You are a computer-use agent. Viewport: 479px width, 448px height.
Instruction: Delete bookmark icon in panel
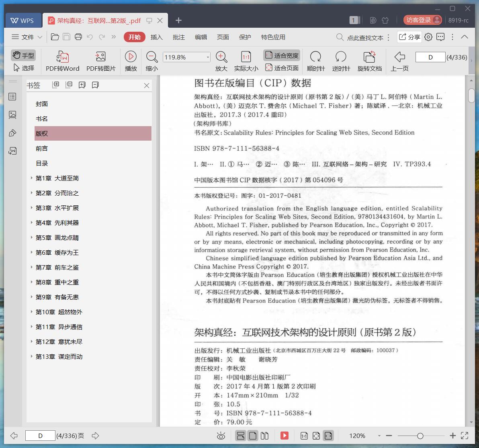[95, 85]
